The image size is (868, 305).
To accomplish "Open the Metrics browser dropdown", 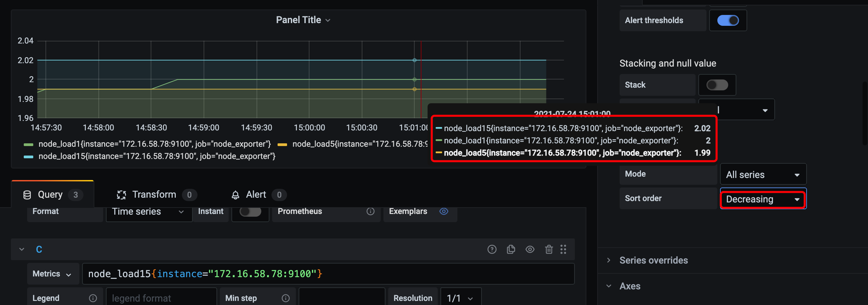I will coord(53,274).
